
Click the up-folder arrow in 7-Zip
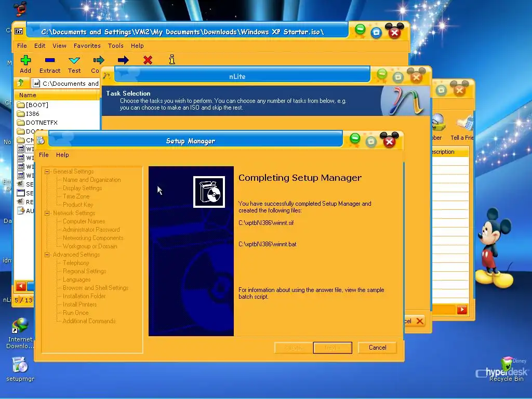(21, 83)
